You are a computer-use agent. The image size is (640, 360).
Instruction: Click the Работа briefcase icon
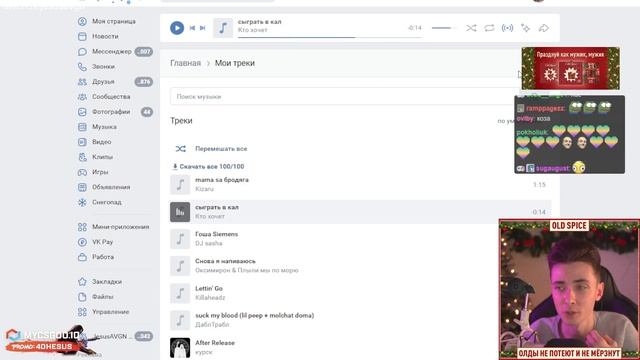click(82, 257)
